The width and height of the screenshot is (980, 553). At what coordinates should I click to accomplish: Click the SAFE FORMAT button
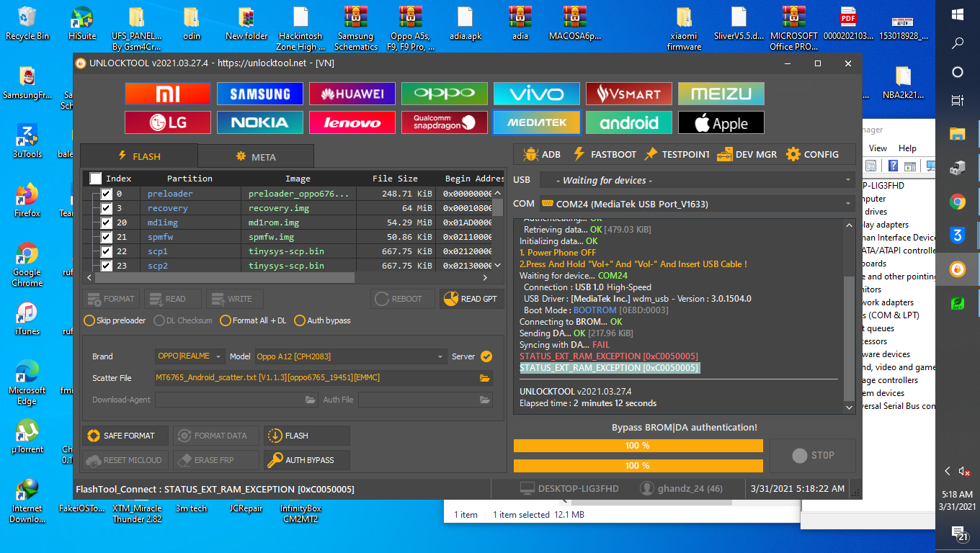(125, 436)
